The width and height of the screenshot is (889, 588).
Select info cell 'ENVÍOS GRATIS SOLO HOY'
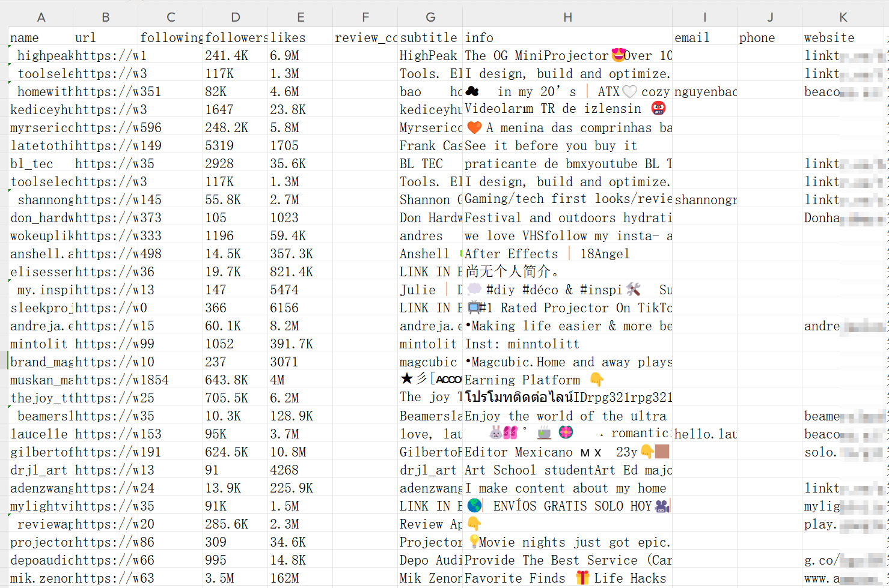(x=567, y=506)
